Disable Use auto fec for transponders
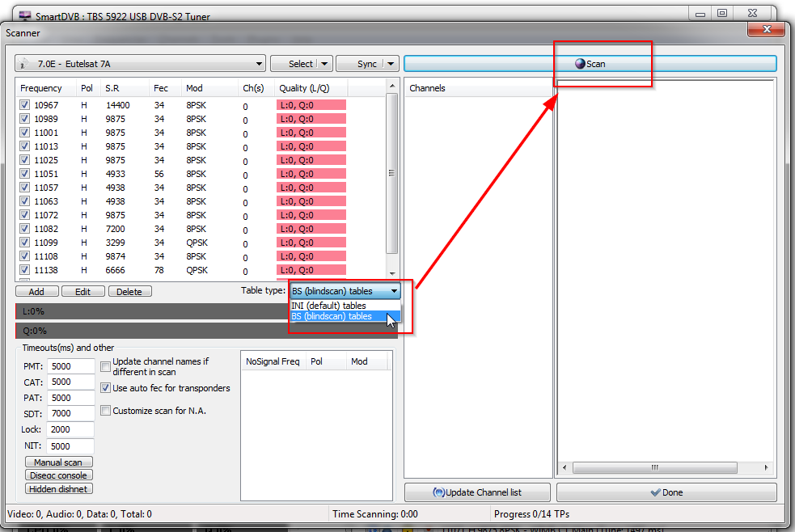Viewport: 795px width, 532px height. tap(105, 388)
